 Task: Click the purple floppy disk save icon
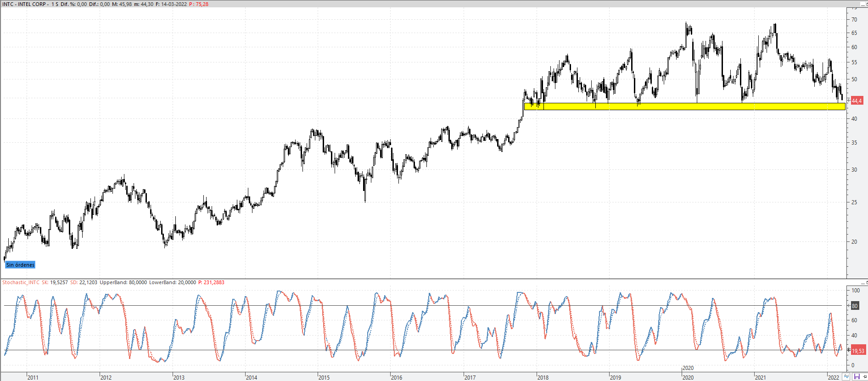tap(857, 377)
